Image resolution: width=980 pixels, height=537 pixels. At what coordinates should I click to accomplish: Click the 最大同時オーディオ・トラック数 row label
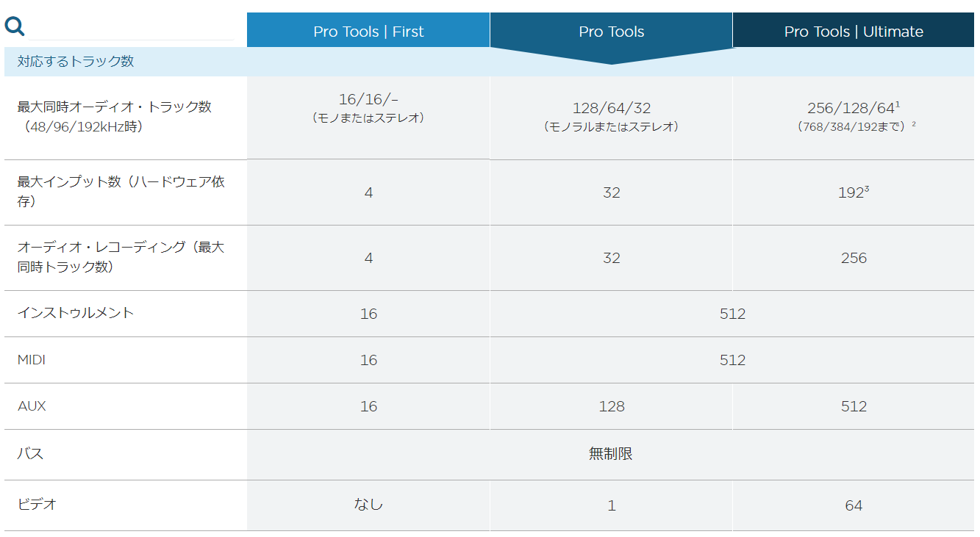[115, 117]
